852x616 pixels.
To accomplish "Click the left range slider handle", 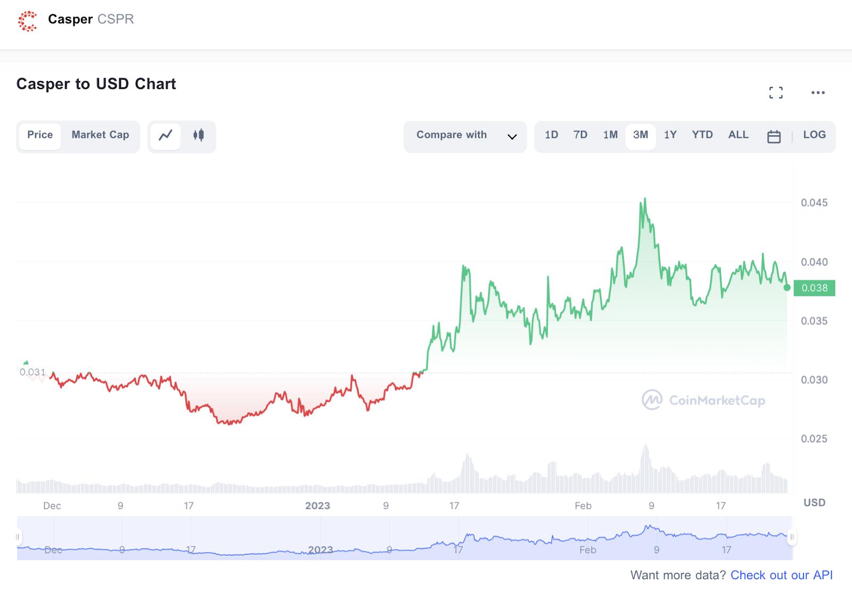I will [18, 537].
